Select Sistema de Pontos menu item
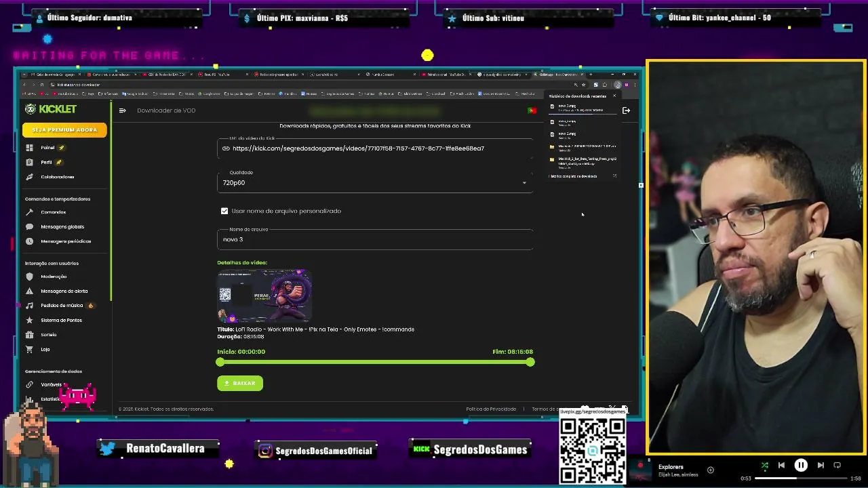Viewport: 868px width, 488px height. tap(61, 320)
